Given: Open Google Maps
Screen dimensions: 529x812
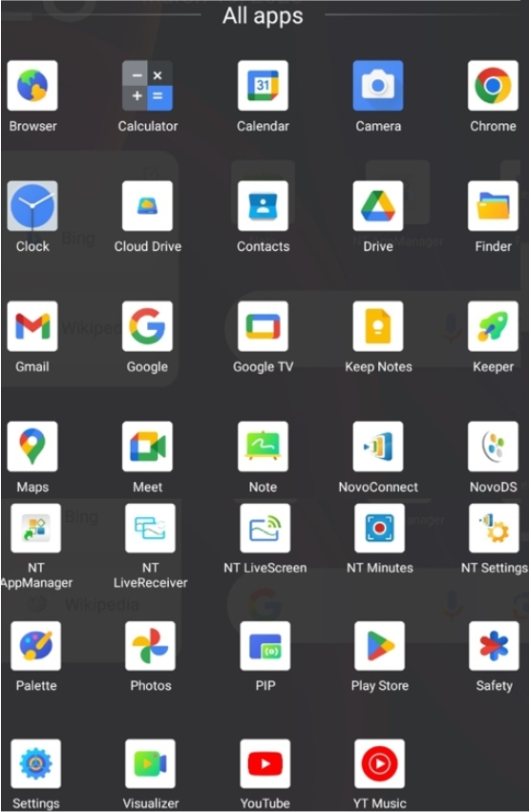Looking at the screenshot, I should click(32, 447).
